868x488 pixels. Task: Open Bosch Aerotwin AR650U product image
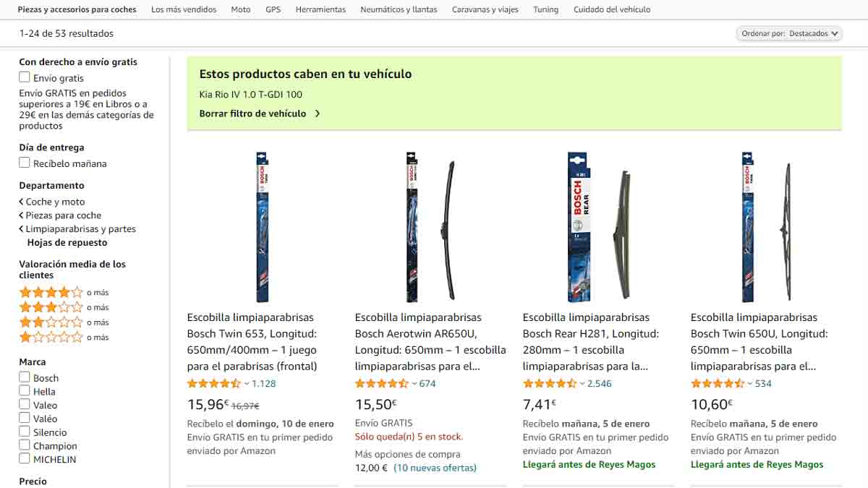point(431,227)
